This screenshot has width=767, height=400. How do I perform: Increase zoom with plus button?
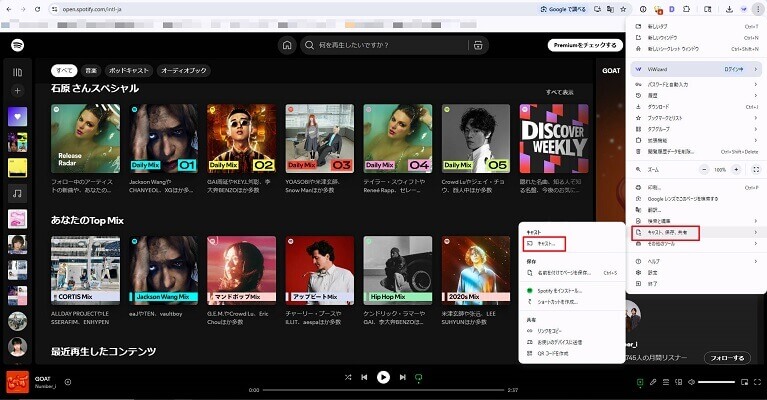tap(736, 170)
